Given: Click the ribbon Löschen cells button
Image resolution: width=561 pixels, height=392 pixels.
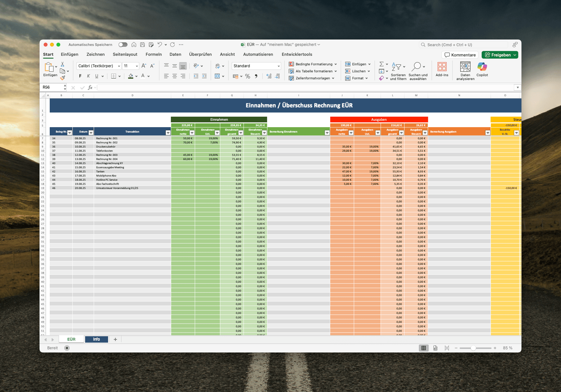Looking at the screenshot, I should tap(358, 71).
